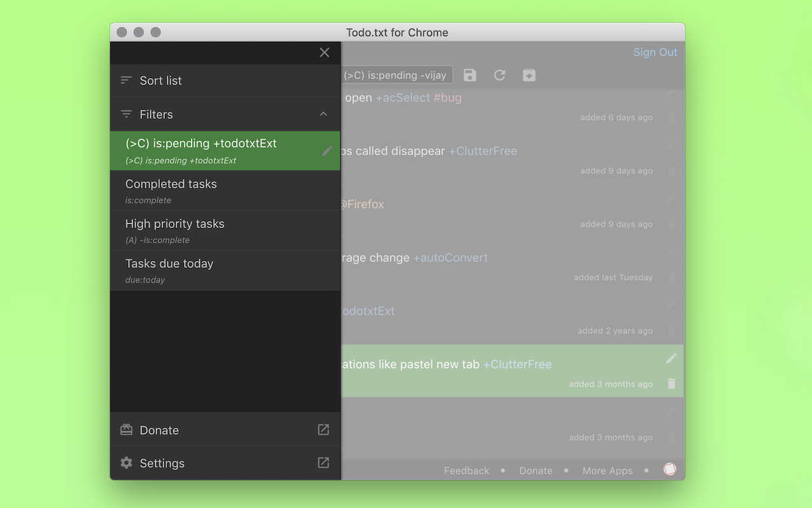The width and height of the screenshot is (812, 508).
Task: Delete the task added 6 days ago
Action: pyautogui.click(x=671, y=117)
